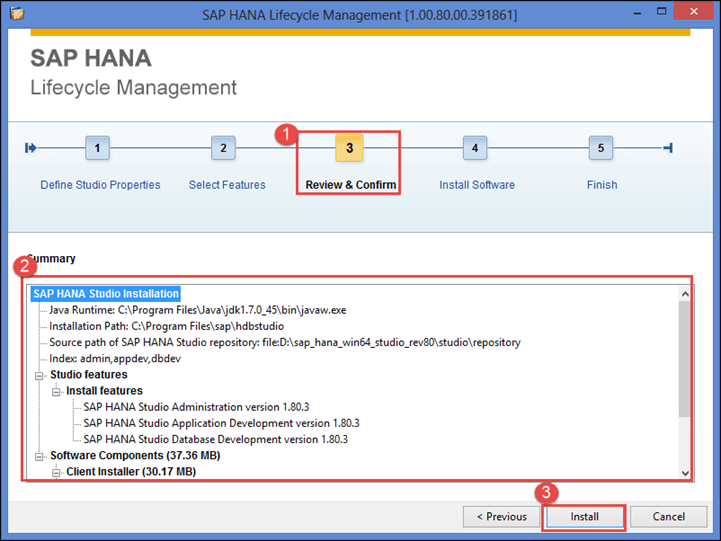Collapse the Studio features tree node
721x541 pixels.
pos(41,375)
